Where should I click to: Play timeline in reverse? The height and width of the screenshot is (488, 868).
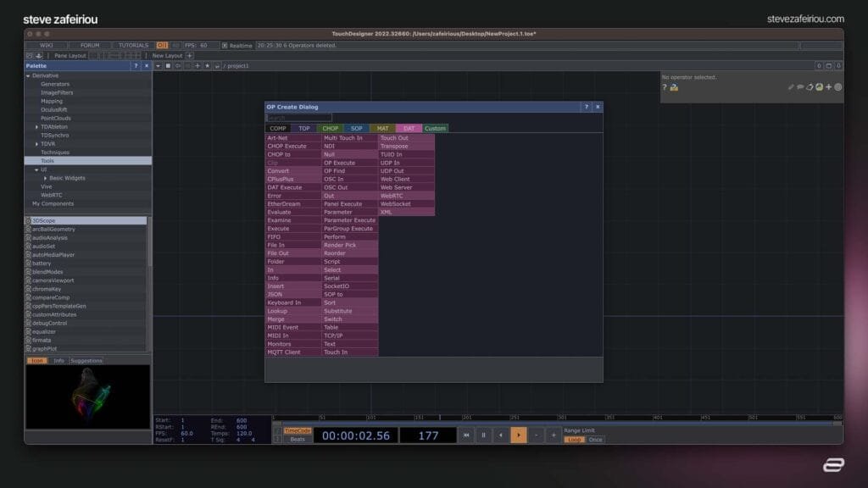point(501,435)
